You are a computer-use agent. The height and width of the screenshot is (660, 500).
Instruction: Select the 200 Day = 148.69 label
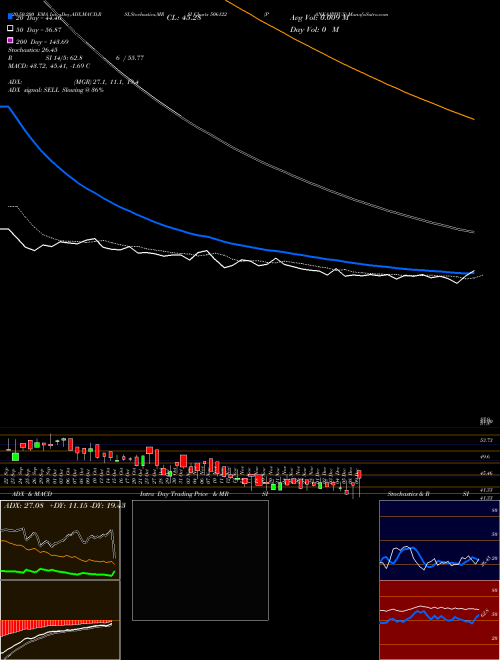[x=42, y=42]
